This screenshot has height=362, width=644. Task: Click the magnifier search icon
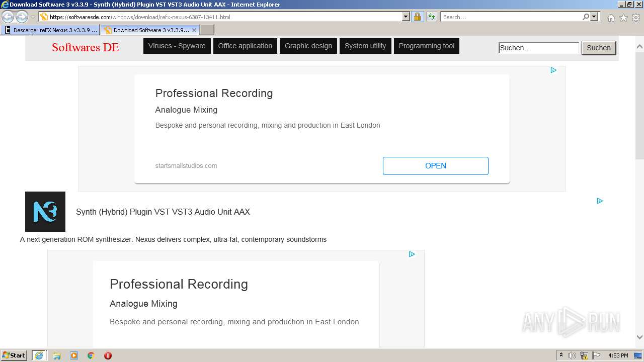(586, 17)
